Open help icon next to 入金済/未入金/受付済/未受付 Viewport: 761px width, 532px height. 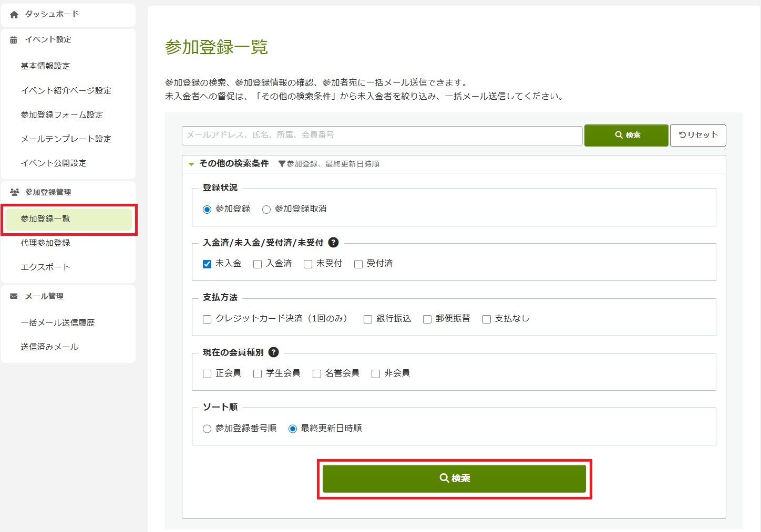(333, 243)
